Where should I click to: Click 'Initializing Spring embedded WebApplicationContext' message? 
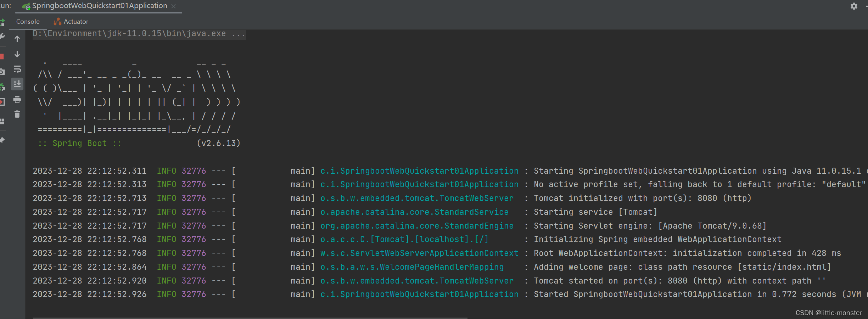point(658,239)
